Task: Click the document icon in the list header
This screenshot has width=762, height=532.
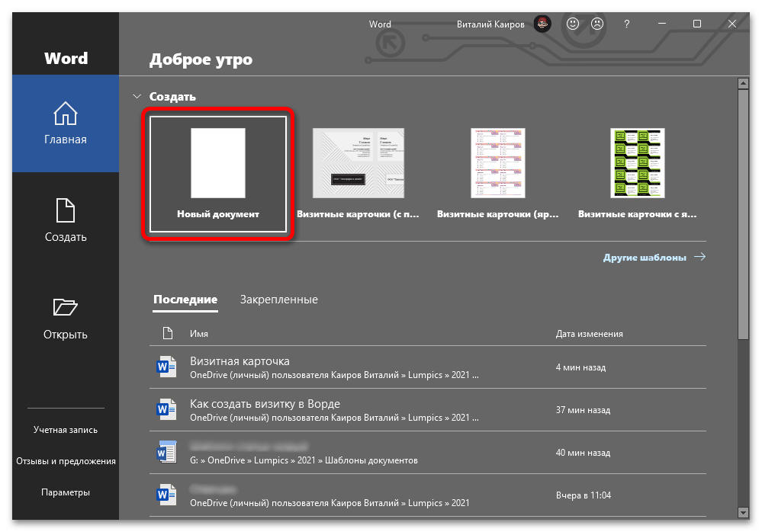Action: pos(168,334)
